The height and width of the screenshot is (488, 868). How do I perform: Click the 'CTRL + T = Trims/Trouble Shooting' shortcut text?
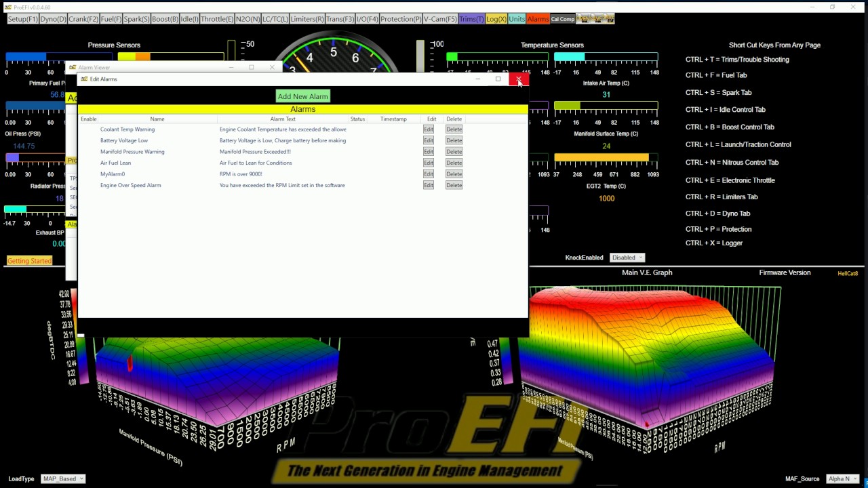737,60
